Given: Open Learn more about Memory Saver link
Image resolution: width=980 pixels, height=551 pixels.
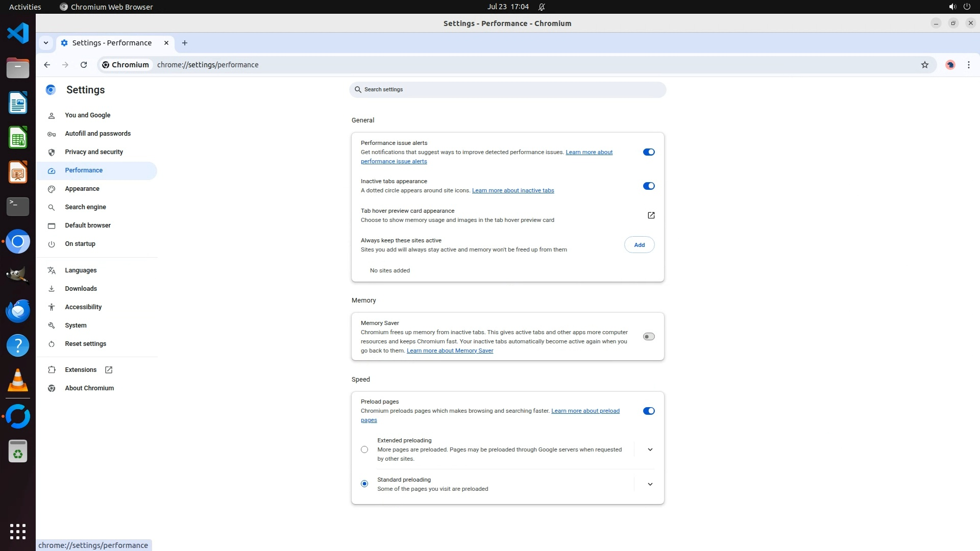Looking at the screenshot, I should click(x=450, y=351).
